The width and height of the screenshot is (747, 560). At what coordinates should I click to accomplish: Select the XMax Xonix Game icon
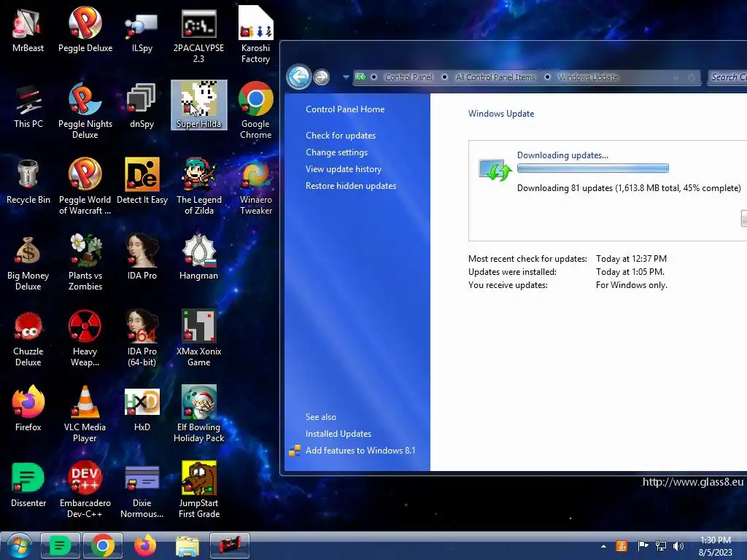coord(198,338)
